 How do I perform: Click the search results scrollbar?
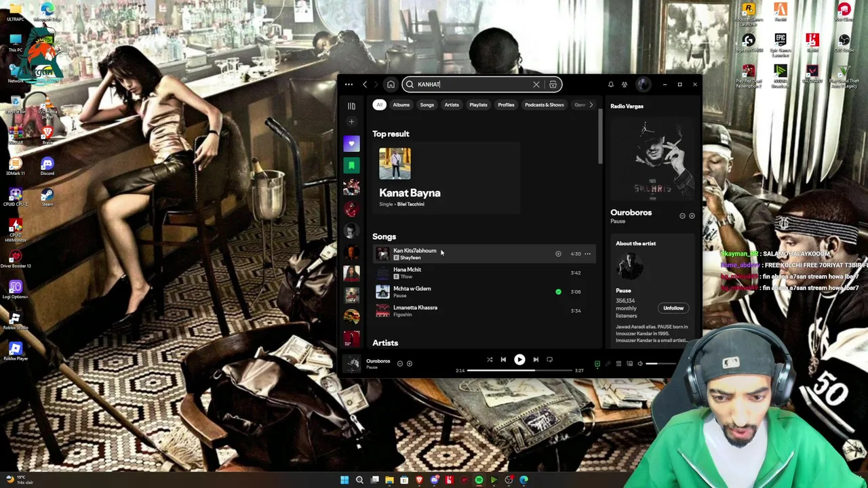point(600,136)
